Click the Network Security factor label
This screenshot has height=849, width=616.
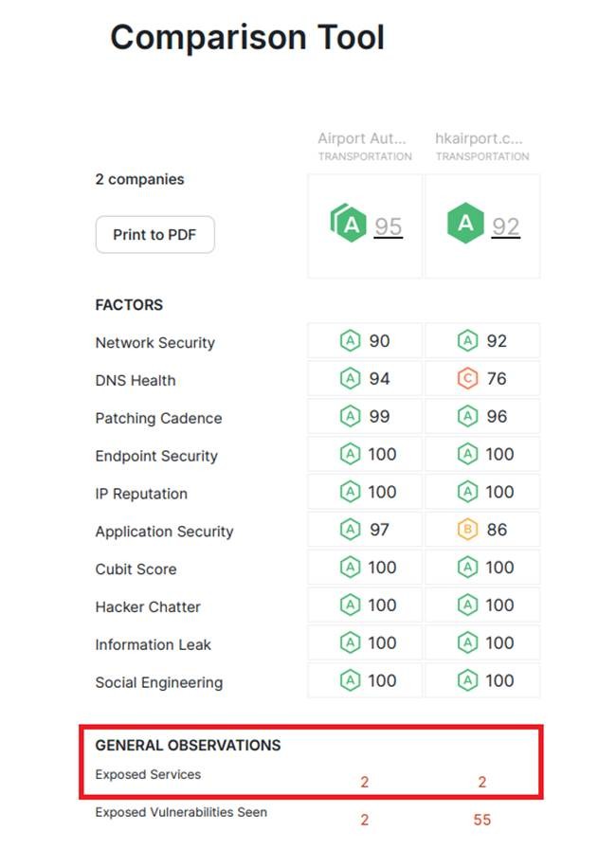[155, 343]
